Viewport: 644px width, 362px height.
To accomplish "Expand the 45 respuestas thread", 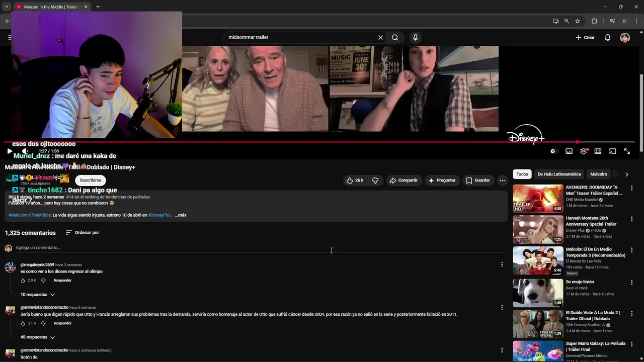I will tap(38, 337).
